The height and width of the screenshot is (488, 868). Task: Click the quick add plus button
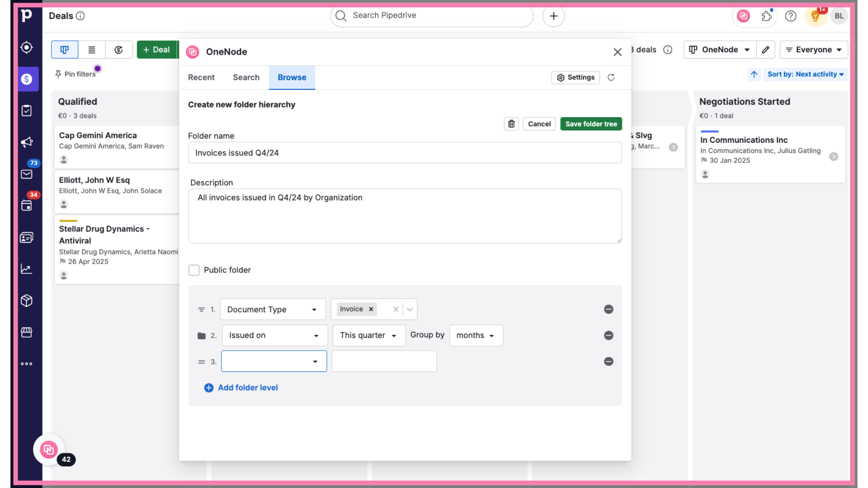pyautogui.click(x=554, y=16)
